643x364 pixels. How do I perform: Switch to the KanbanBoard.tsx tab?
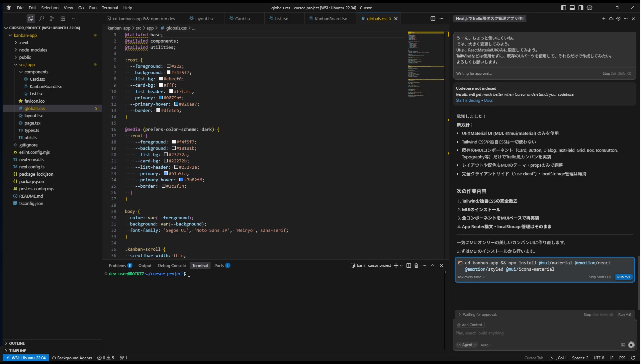pyautogui.click(x=330, y=19)
